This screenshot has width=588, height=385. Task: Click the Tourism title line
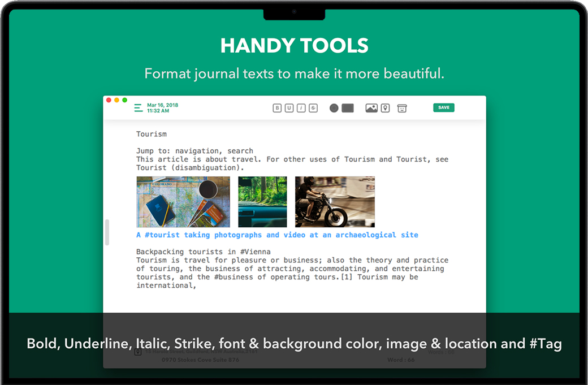(151, 134)
